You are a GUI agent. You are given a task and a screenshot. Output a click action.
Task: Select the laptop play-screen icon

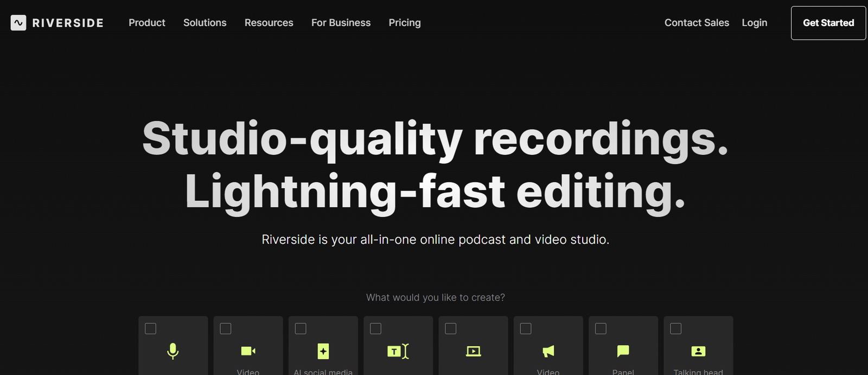pyautogui.click(x=474, y=351)
